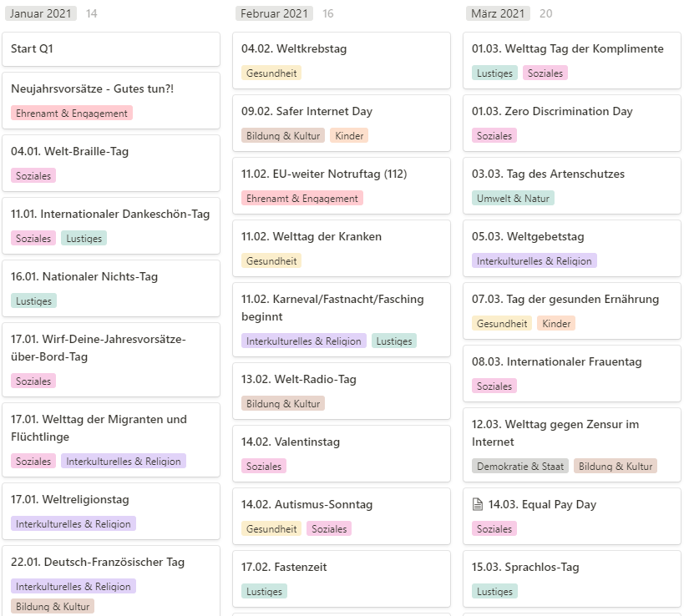
Task: Click Interkulturelles & Religion tag on Weltgebetstag
Action: 534,260
